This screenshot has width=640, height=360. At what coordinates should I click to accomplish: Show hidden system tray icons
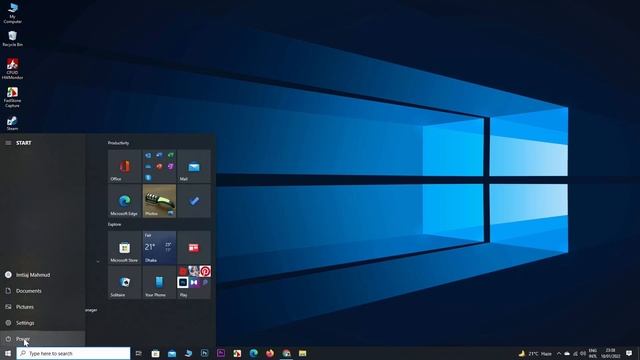[559, 353]
